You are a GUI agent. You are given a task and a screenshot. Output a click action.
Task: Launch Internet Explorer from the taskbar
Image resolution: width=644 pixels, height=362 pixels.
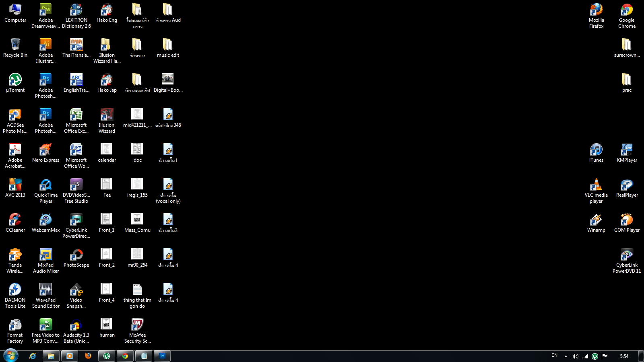pos(33,356)
